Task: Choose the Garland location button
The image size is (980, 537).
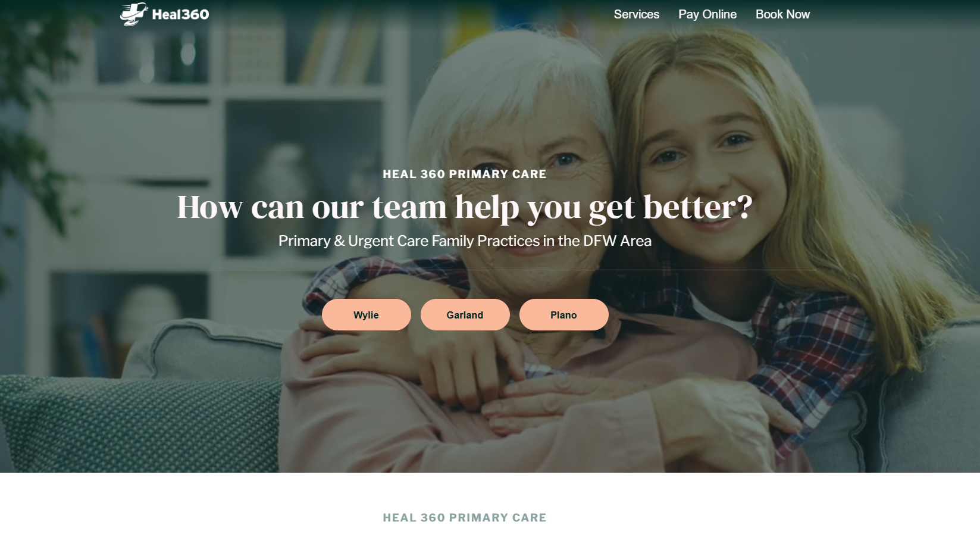Action: pos(465,314)
